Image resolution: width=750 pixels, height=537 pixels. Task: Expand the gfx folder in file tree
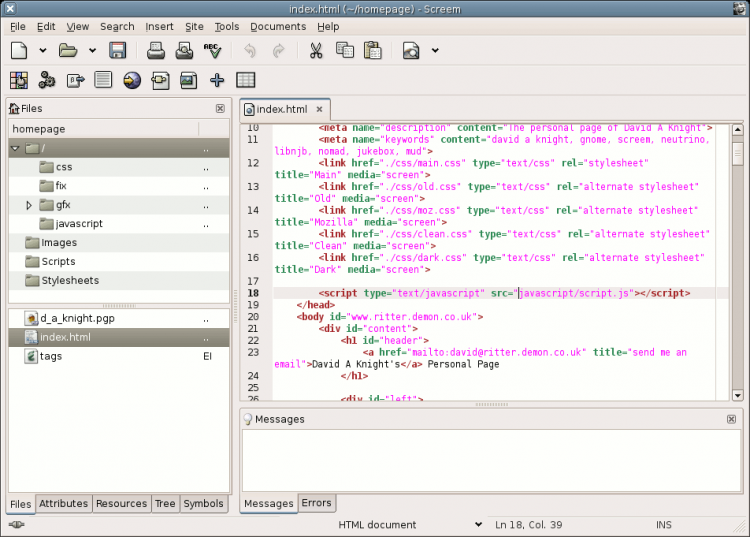[x=29, y=205]
